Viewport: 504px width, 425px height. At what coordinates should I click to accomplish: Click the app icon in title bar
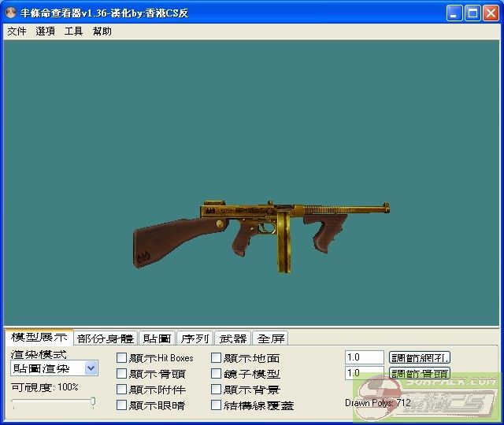click(10, 13)
